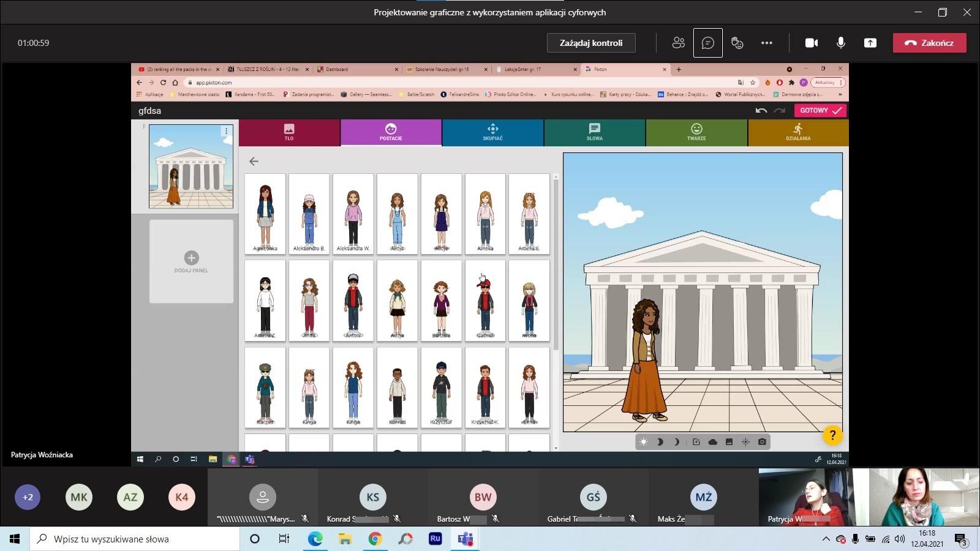Image resolution: width=980 pixels, height=551 pixels.
Task: Choose the Agnieszka character
Action: [x=265, y=214]
